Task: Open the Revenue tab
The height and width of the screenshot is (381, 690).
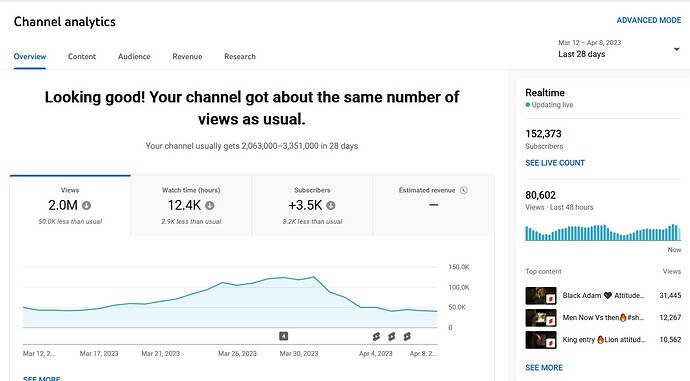Action: [187, 56]
